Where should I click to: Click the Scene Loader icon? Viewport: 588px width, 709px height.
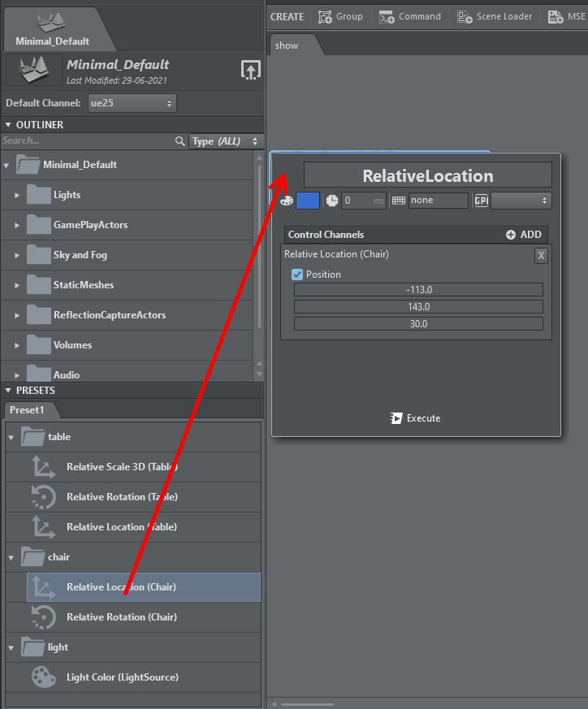pyautogui.click(x=465, y=16)
